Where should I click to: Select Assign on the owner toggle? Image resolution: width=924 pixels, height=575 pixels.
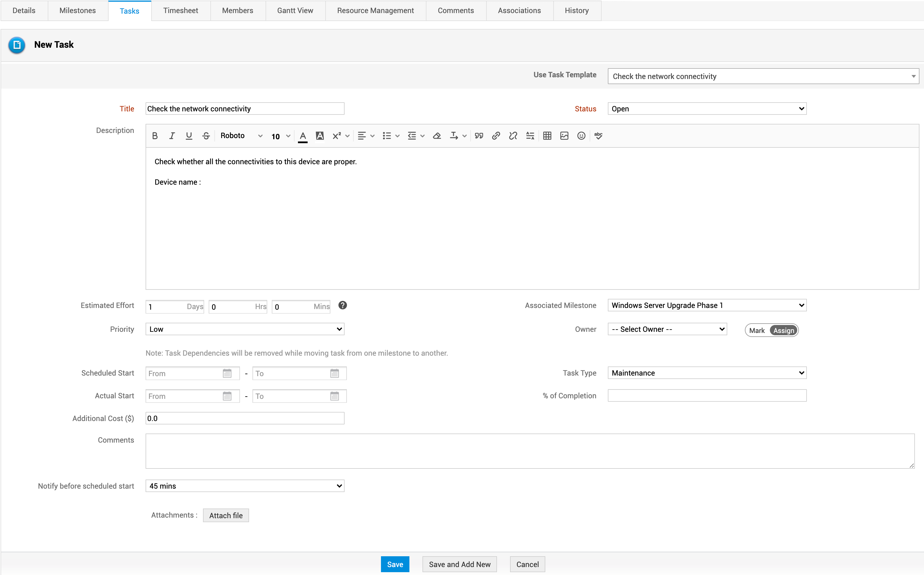click(x=783, y=330)
